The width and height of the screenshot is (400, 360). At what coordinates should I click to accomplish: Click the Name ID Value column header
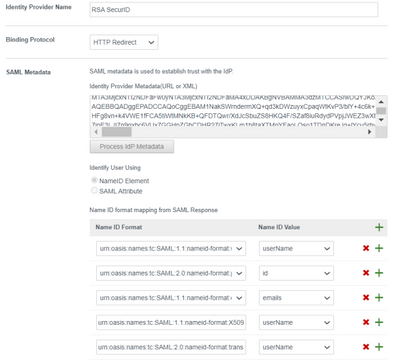pyautogui.click(x=279, y=227)
